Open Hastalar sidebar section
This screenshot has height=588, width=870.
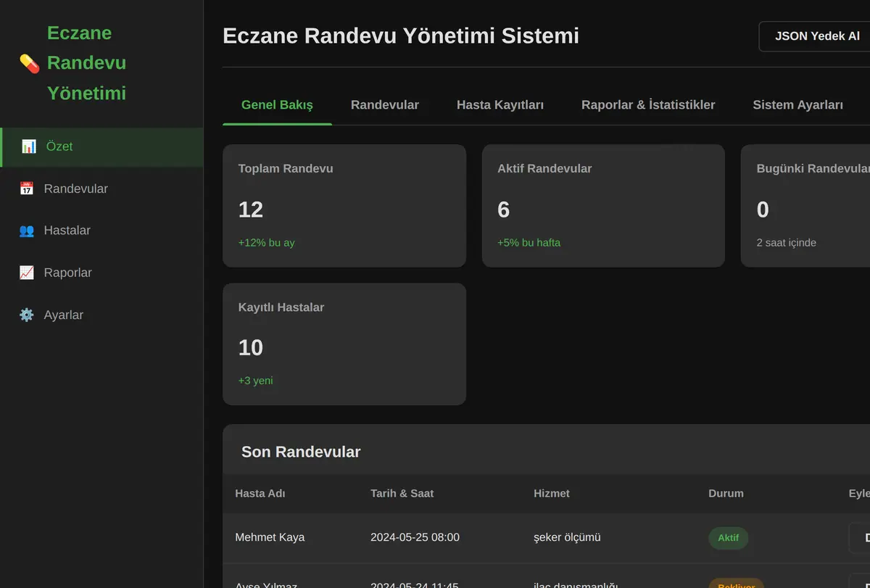point(101,231)
